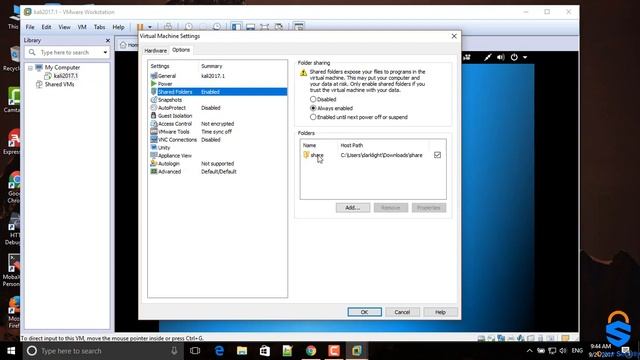640x360 pixels.
Task: Switch to the Hardware tab
Action: [x=156, y=50]
